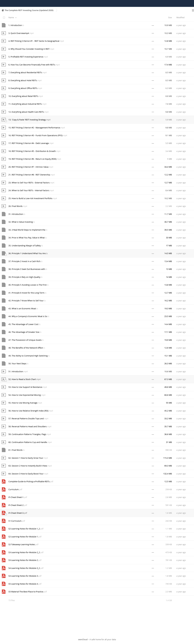
Task: Click the file icon for 1. Introduction.ts
Action: [x=4, y=25]
